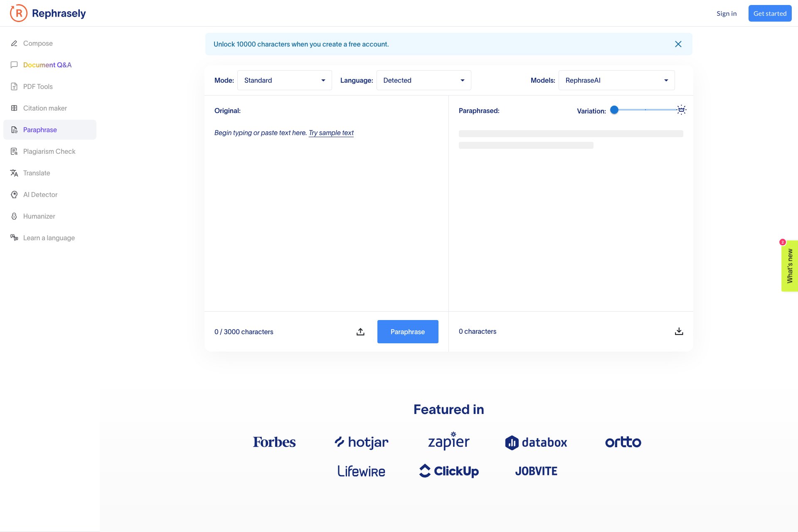Click into the Original text input area
This screenshot has width=798, height=532.
point(326,216)
